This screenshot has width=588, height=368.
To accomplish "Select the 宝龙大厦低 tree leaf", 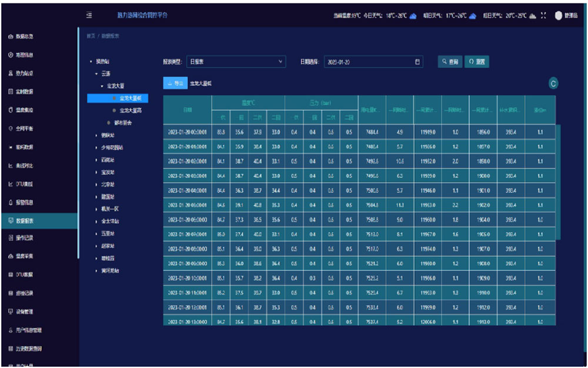I will (x=118, y=98).
